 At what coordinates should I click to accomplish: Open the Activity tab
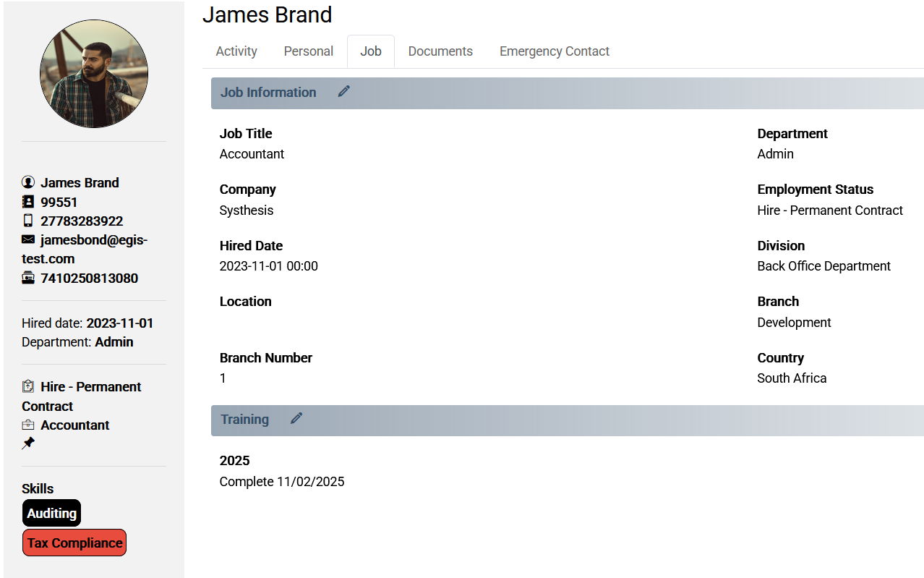[x=236, y=51]
